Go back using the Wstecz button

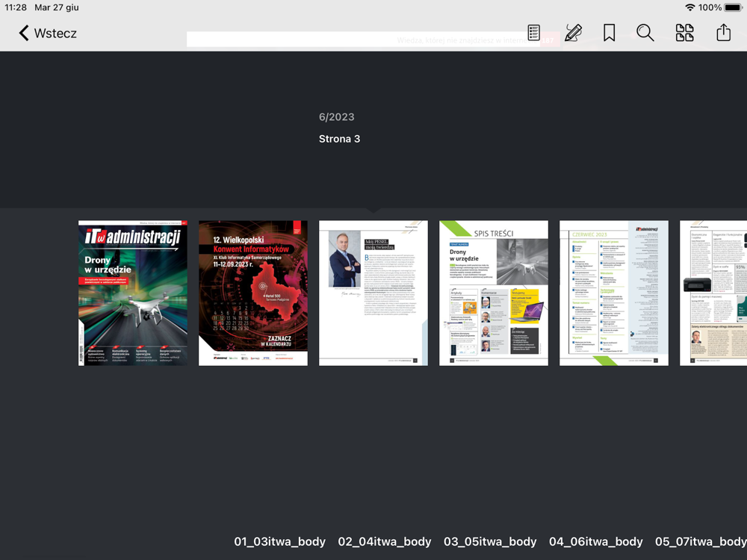[x=48, y=34]
